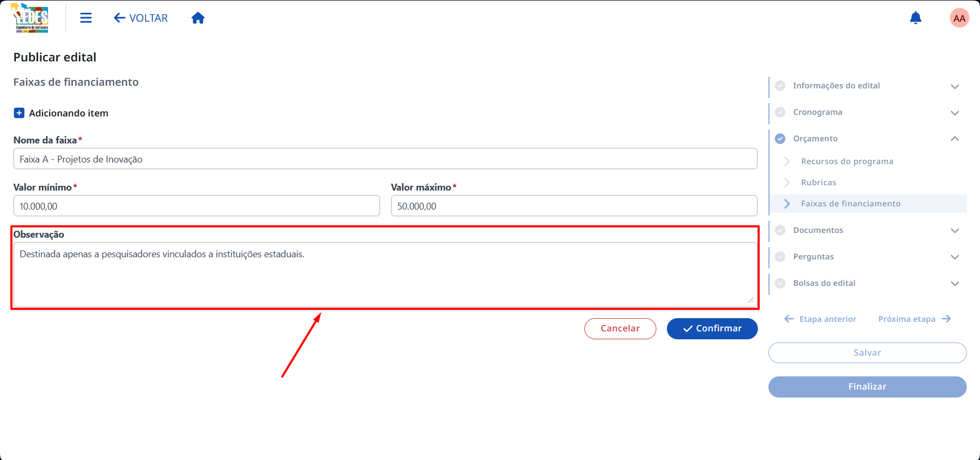Open the Documentos section label
This screenshot has height=460, width=980.
click(818, 230)
